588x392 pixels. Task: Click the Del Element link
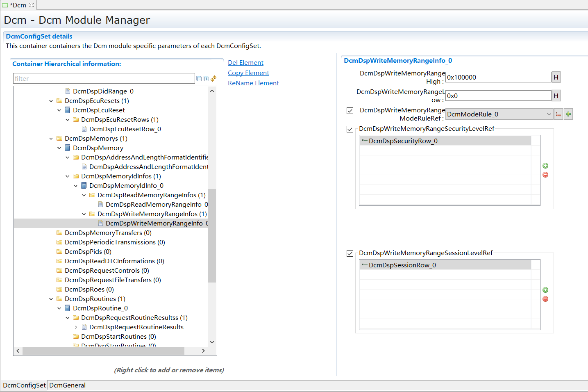coord(245,62)
